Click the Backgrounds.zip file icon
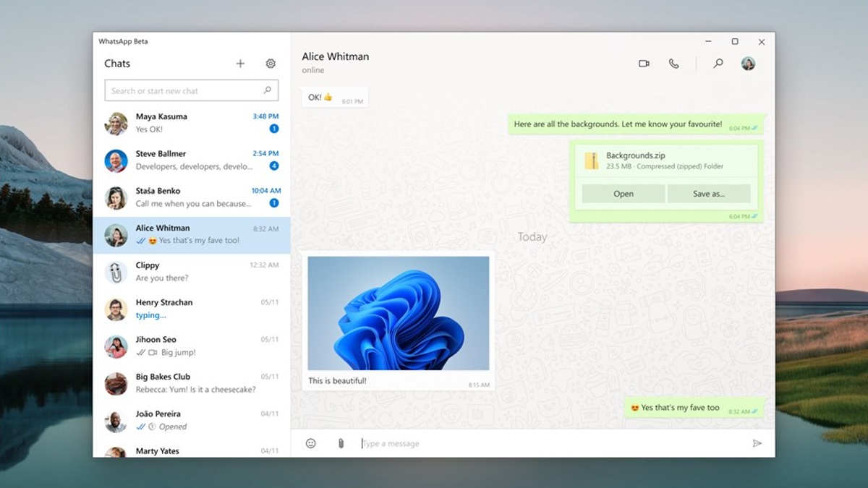868x488 pixels. pyautogui.click(x=591, y=160)
